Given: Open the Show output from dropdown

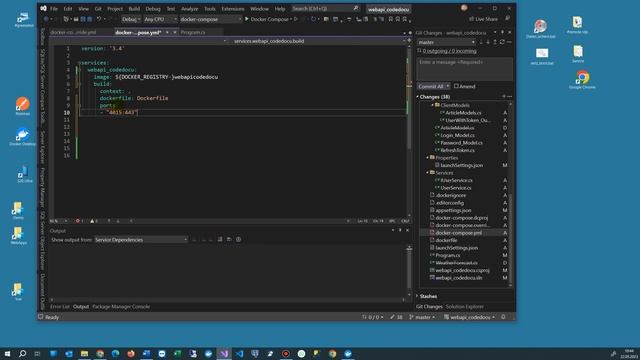Looking at the screenshot, I should tap(141, 240).
